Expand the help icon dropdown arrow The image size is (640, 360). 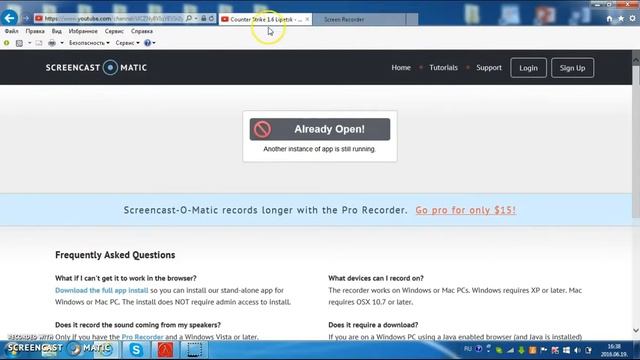click(x=154, y=43)
